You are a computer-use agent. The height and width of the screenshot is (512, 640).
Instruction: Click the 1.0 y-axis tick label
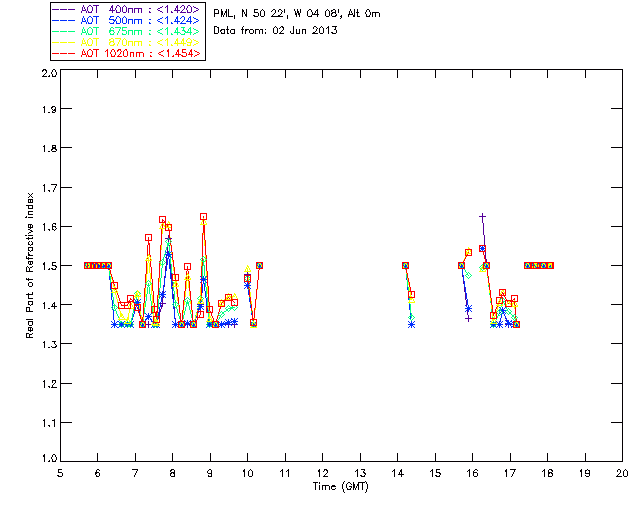[x=49, y=459]
